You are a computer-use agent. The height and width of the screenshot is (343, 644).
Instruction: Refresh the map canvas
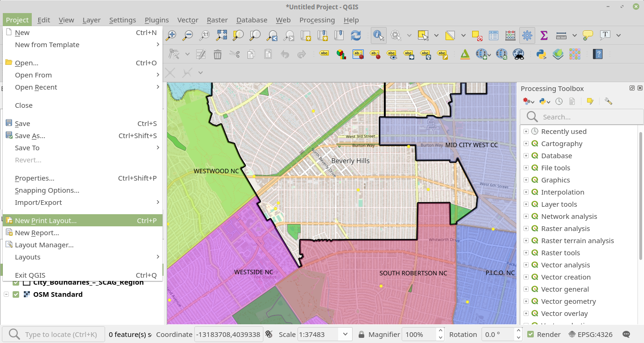point(356,35)
